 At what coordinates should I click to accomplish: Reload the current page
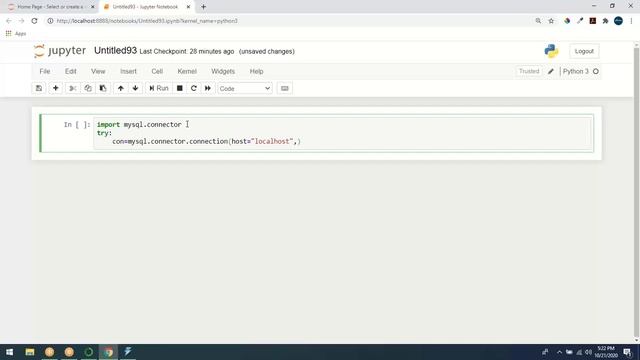(35, 21)
